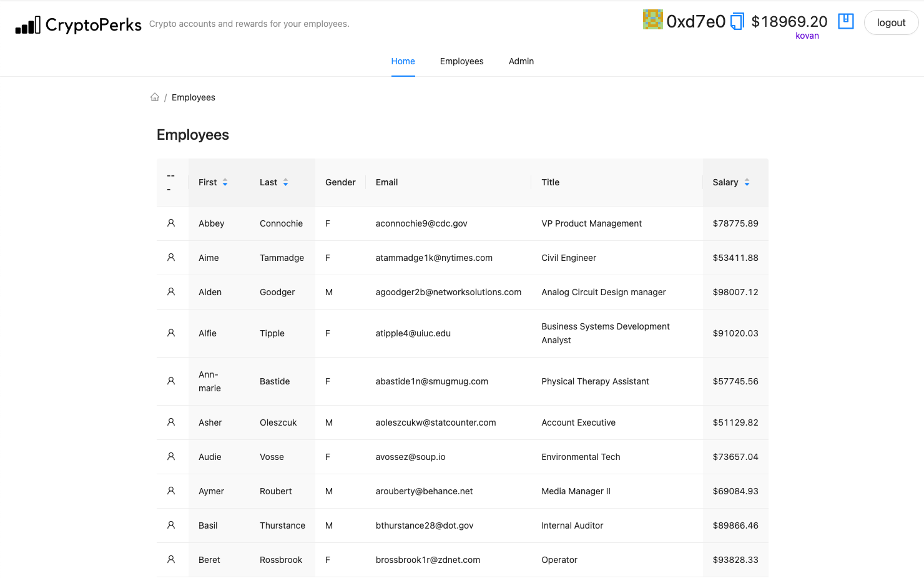Viewport: 924px width, 581px height.
Task: Click the Employees breadcrumb link
Action: click(194, 97)
